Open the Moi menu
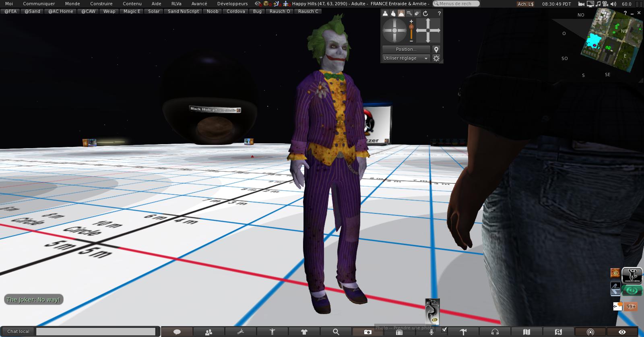644x337 pixels. (9, 4)
